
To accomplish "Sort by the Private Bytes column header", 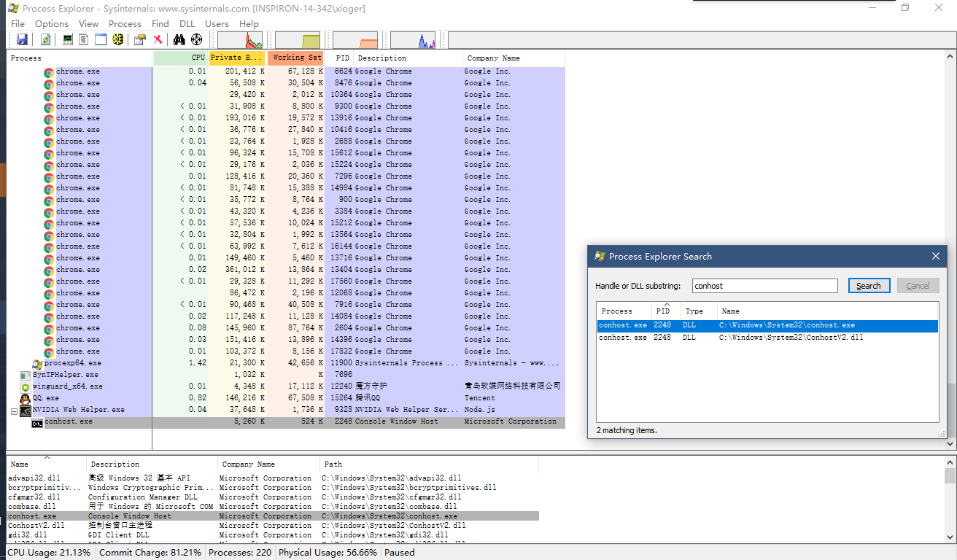I will click(x=237, y=58).
